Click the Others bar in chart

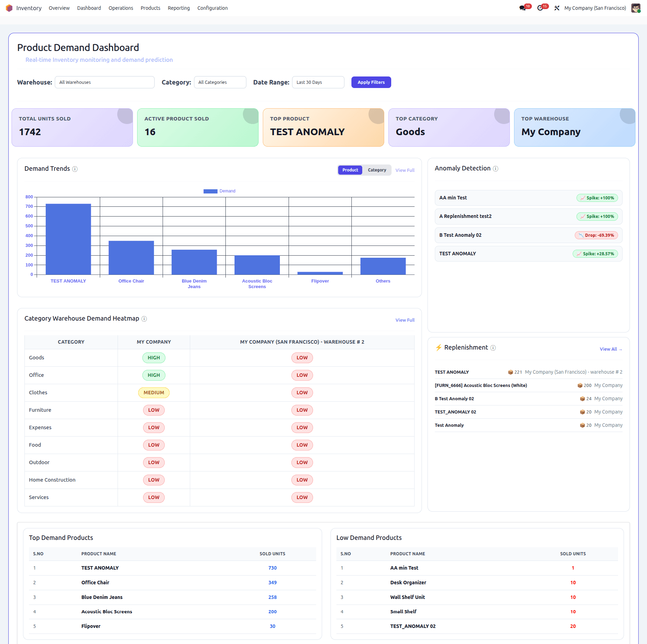(383, 266)
